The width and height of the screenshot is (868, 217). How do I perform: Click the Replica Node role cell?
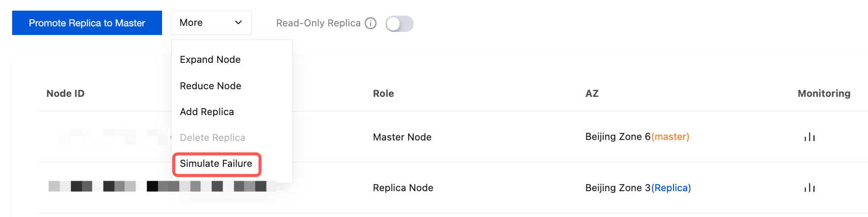click(x=403, y=188)
